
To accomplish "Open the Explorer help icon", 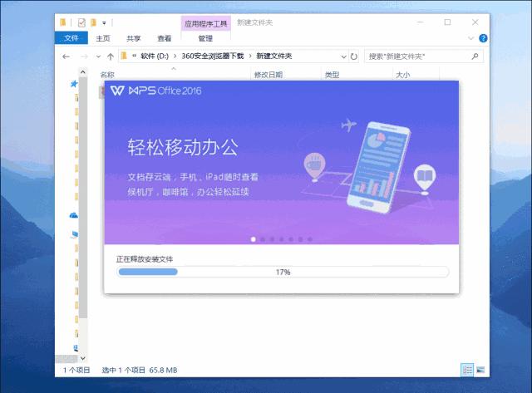I will 483,38.
